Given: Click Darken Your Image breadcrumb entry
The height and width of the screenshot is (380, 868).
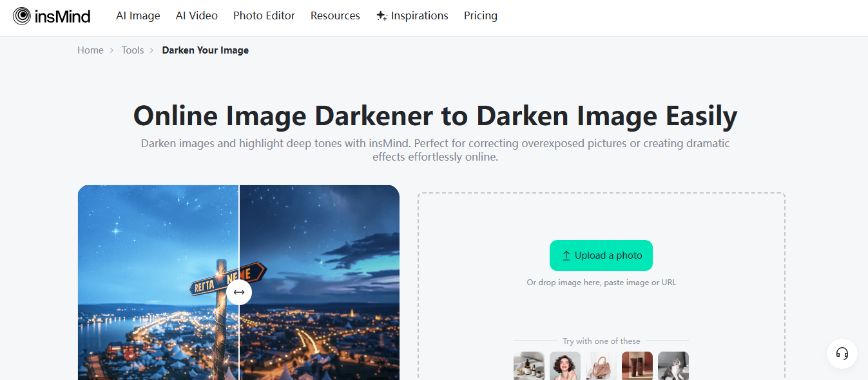Looking at the screenshot, I should click(205, 50).
